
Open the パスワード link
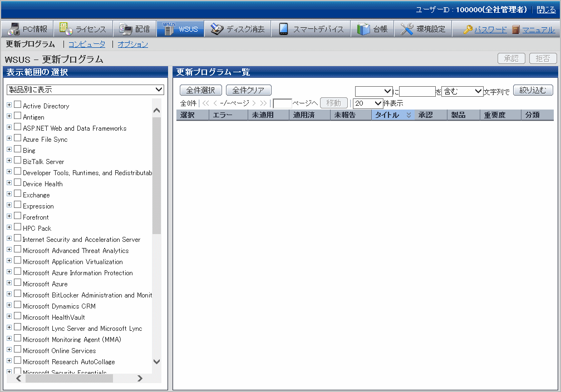click(490, 29)
